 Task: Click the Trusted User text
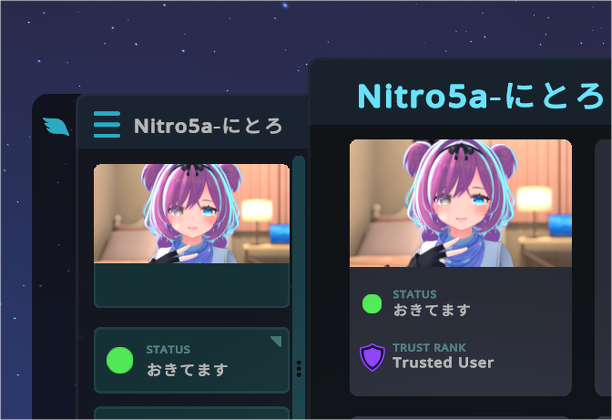[443, 363]
